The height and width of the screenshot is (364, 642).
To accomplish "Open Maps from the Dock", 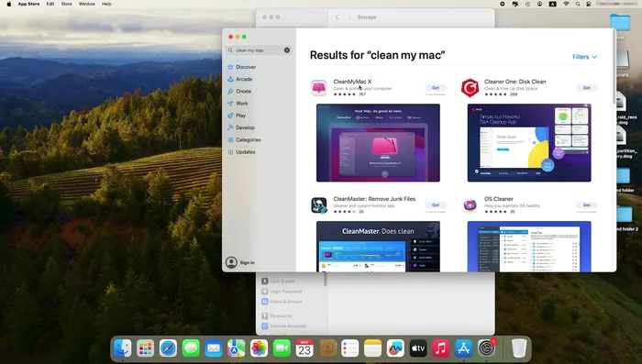I will point(237,348).
